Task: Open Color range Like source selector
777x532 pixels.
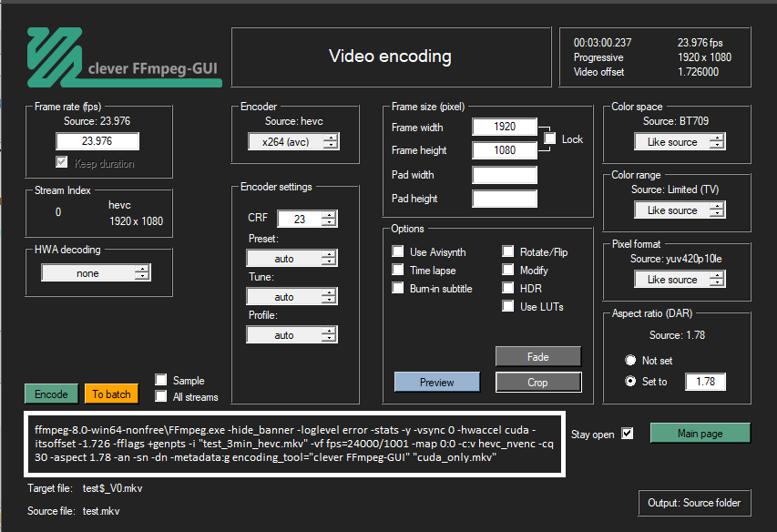Action: coord(680,210)
